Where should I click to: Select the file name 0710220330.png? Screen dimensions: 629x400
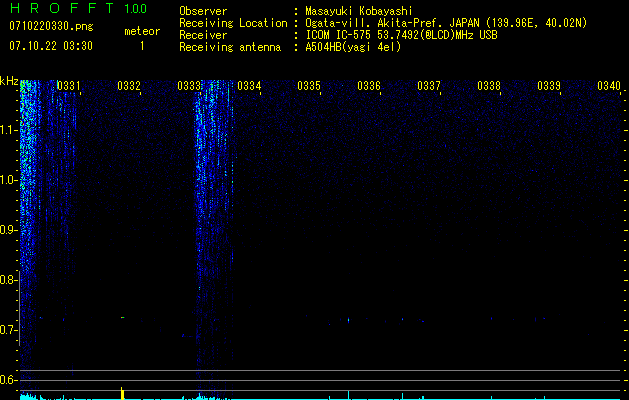pyautogui.click(x=51, y=26)
